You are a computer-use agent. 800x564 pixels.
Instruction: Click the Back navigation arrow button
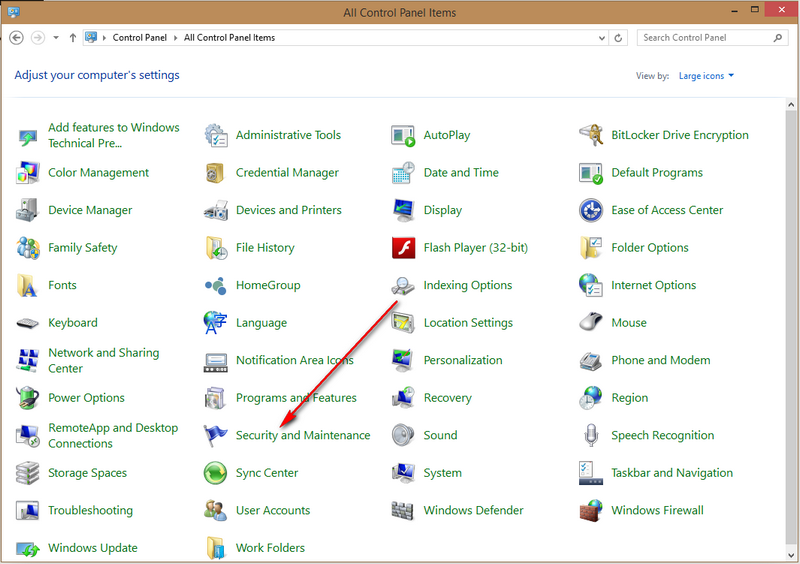point(16,38)
